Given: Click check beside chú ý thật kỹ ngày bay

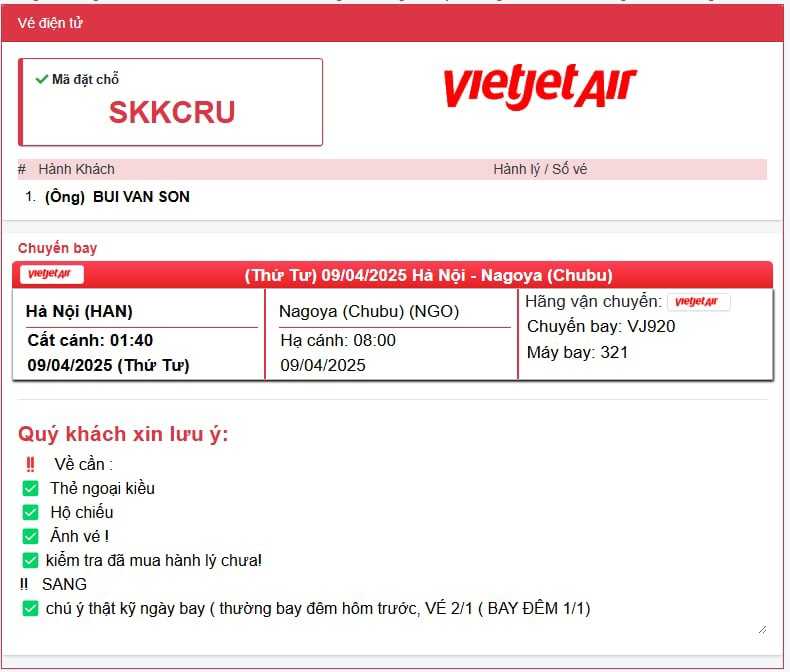Looking at the screenshot, I should tap(30, 608).
